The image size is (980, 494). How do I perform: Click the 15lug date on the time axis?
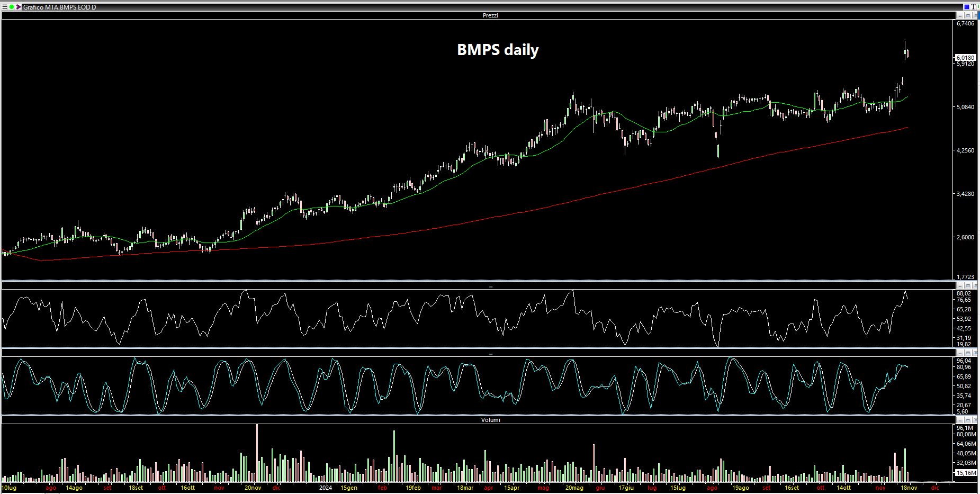[678, 488]
